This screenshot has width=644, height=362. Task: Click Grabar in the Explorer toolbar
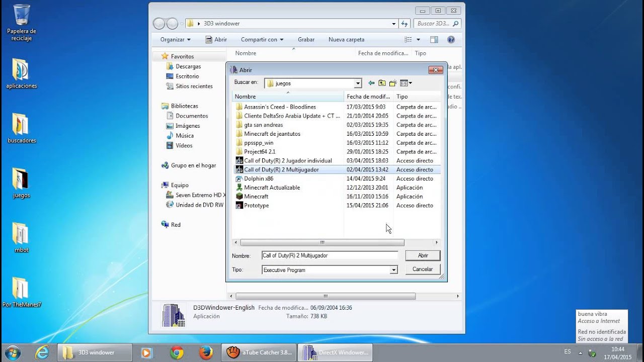(x=306, y=39)
